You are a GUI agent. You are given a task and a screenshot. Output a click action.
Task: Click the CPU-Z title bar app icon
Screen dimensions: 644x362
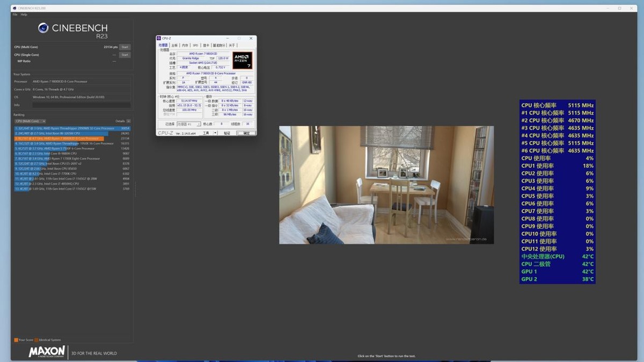tap(159, 39)
